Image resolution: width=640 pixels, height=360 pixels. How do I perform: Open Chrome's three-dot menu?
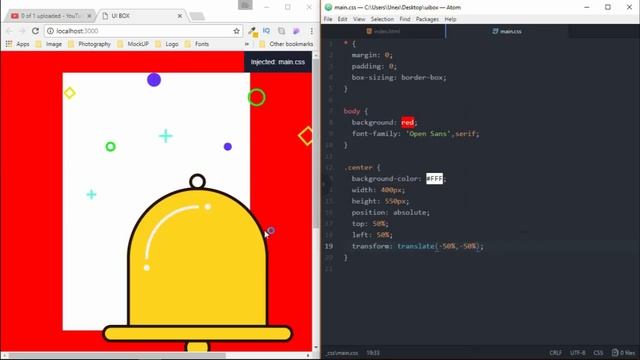click(x=311, y=31)
